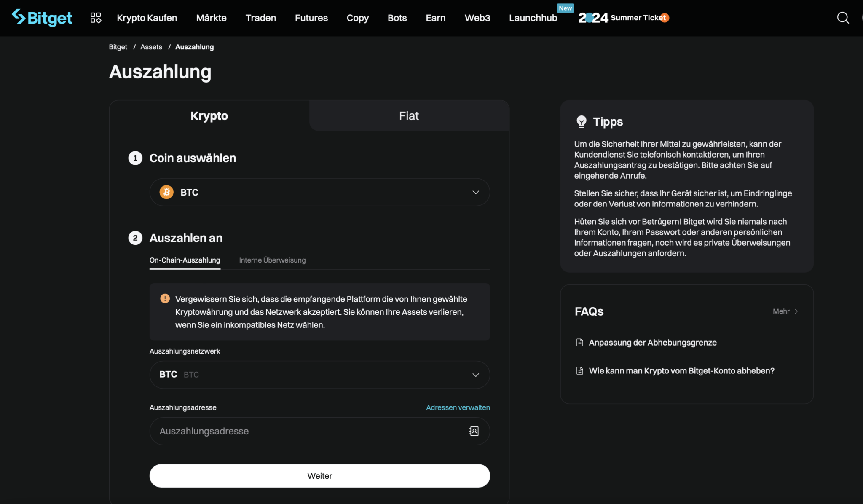Screen dimensions: 863x504
Task: Click document icon beside Krypto abheben FAQ
Action: click(x=580, y=371)
